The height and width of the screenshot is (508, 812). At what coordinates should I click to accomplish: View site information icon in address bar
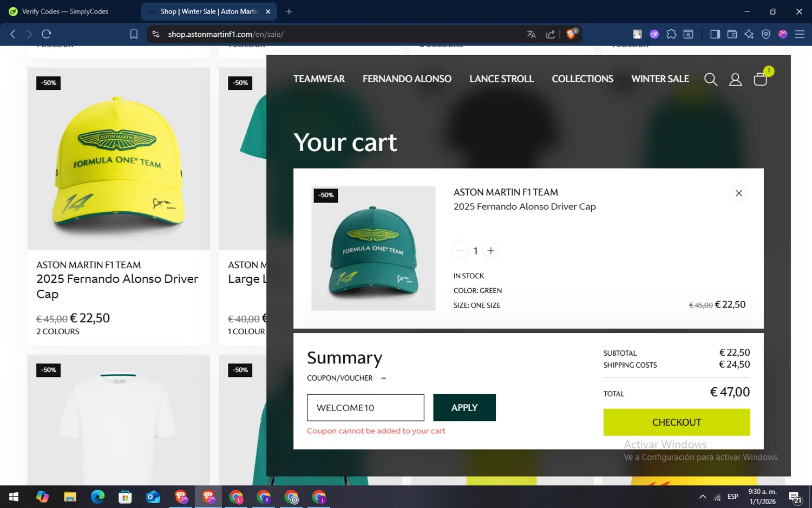pyautogui.click(x=156, y=34)
